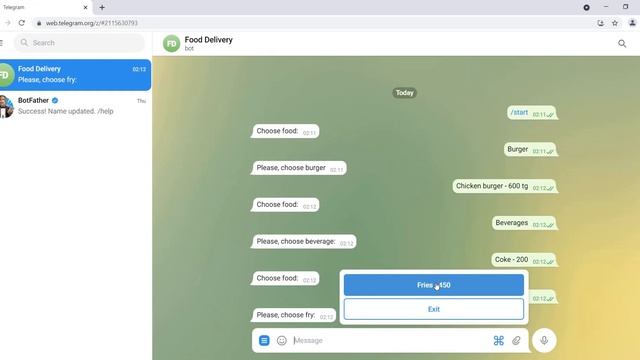Open the hamburger main menu
640x360 pixels.
[x=2, y=43]
